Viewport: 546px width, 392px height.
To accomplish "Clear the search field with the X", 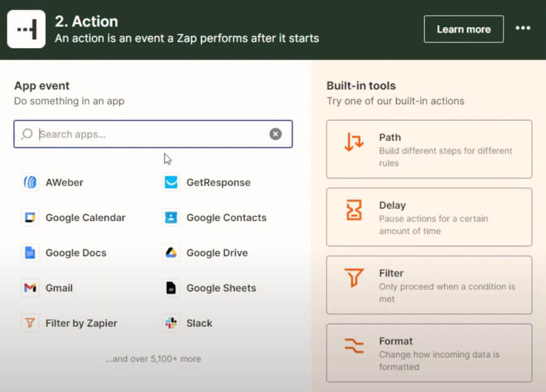I will [x=276, y=134].
